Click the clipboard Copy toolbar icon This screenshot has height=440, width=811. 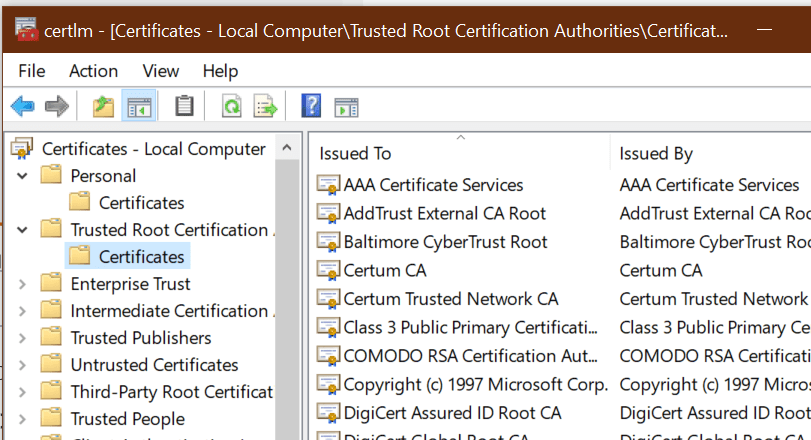click(x=184, y=106)
